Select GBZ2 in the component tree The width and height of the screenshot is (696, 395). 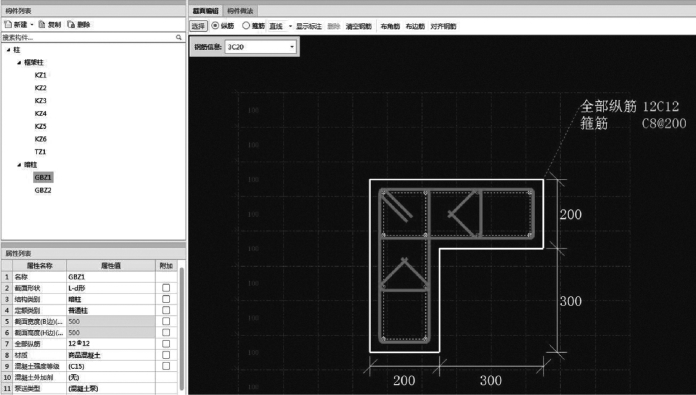43,190
